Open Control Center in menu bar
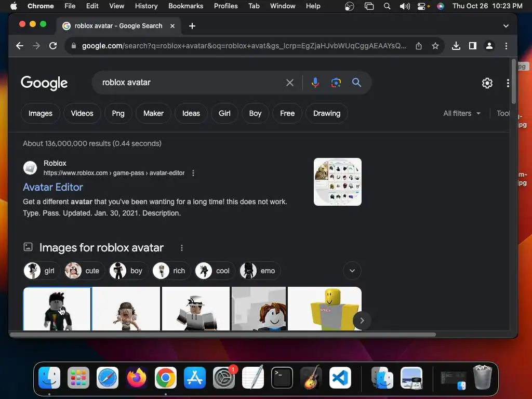Image resolution: width=532 pixels, height=399 pixels. pyautogui.click(x=421, y=6)
